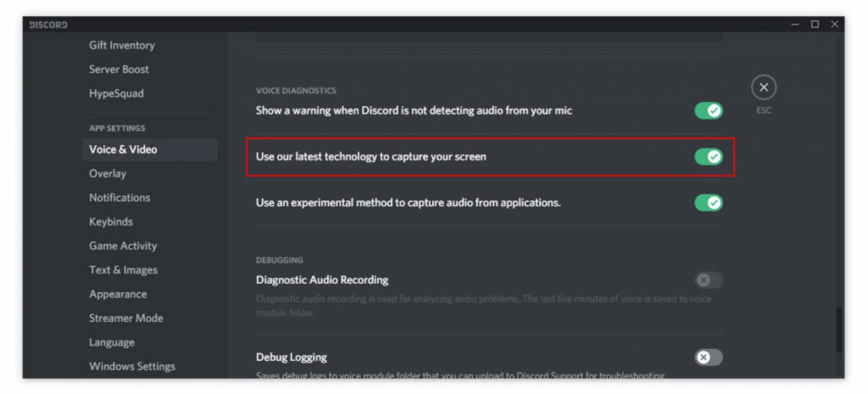Viewport: 868px width, 394px height.
Task: Open Game Activity settings
Action: (x=123, y=246)
